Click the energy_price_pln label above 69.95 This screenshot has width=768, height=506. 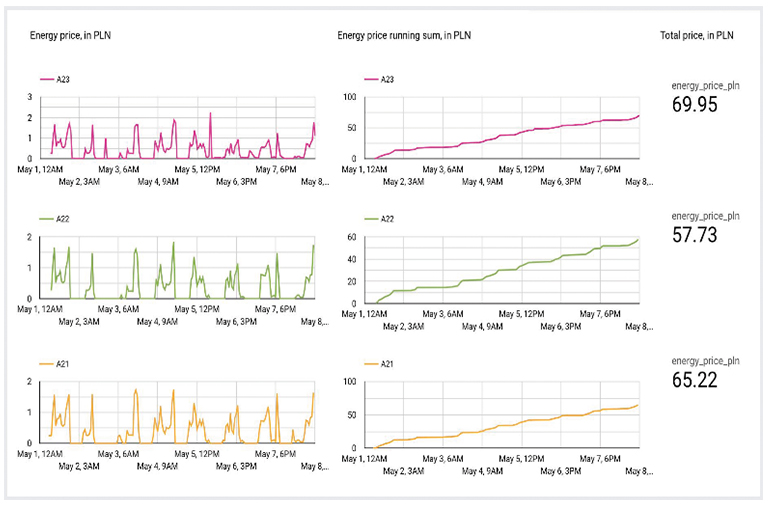(705, 86)
